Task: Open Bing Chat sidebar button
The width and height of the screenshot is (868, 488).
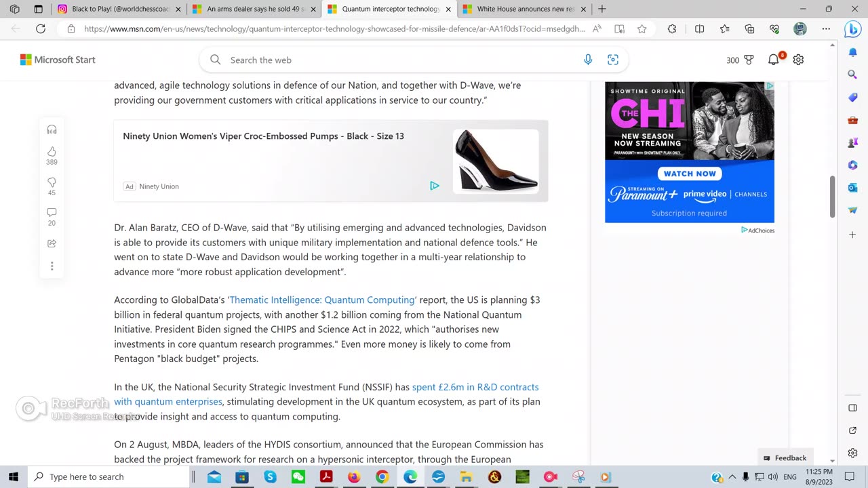Action: tap(852, 29)
